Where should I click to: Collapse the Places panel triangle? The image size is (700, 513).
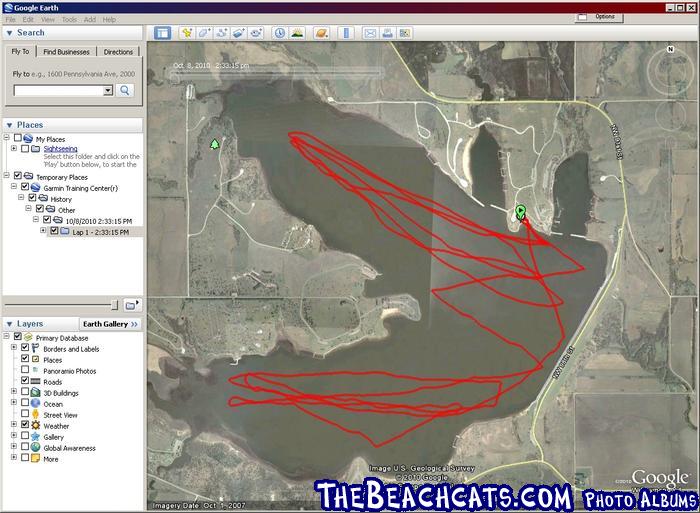click(x=9, y=125)
